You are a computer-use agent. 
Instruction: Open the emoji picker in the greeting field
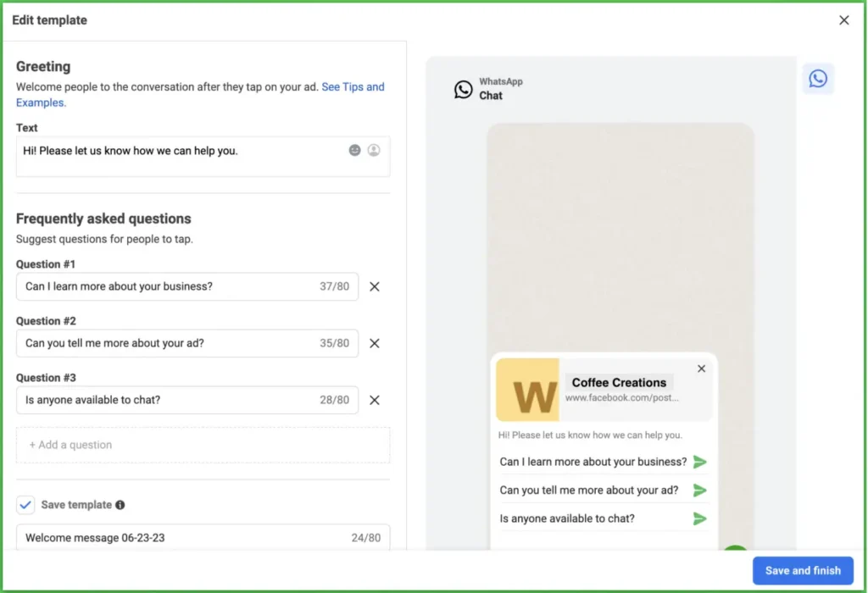pyautogui.click(x=354, y=150)
